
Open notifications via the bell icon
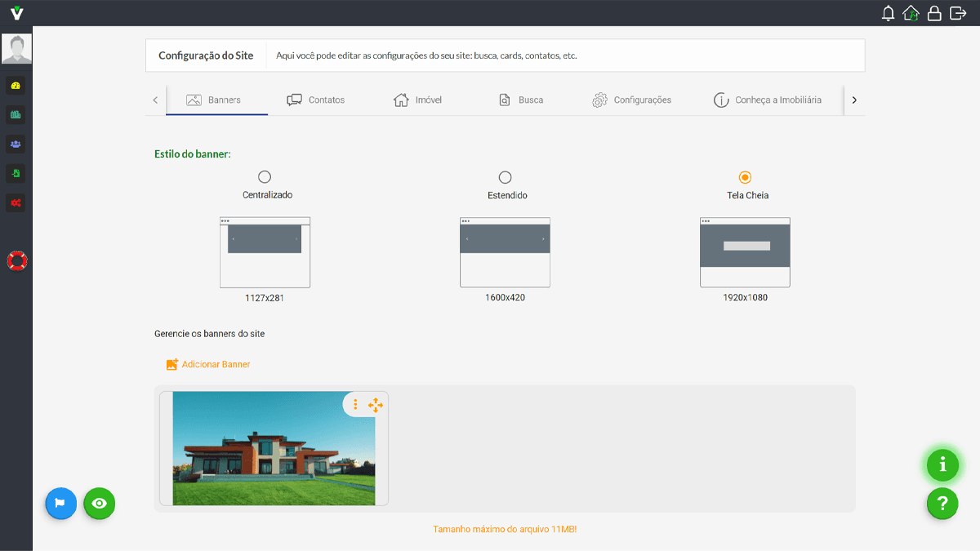pyautogui.click(x=888, y=12)
